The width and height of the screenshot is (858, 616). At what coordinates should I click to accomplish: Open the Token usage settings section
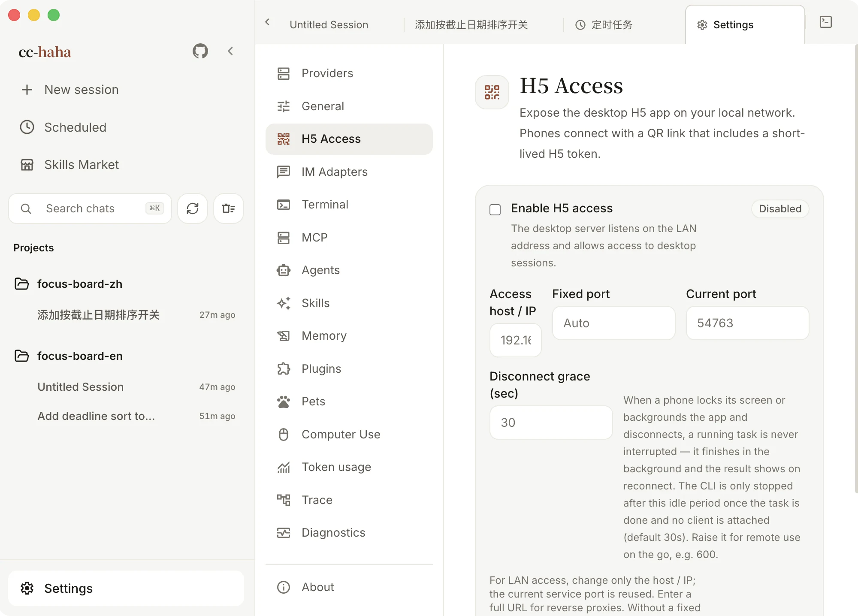pos(349,467)
